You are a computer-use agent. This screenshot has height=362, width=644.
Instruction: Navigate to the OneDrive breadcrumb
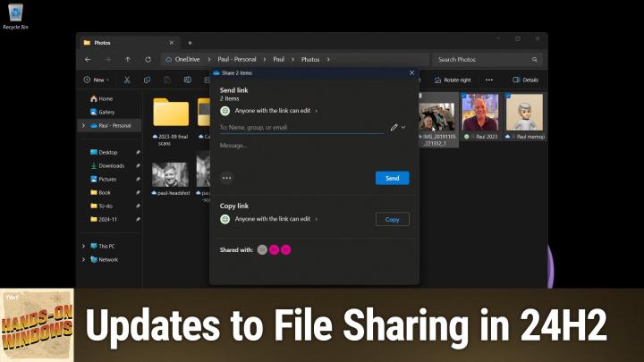tap(187, 60)
